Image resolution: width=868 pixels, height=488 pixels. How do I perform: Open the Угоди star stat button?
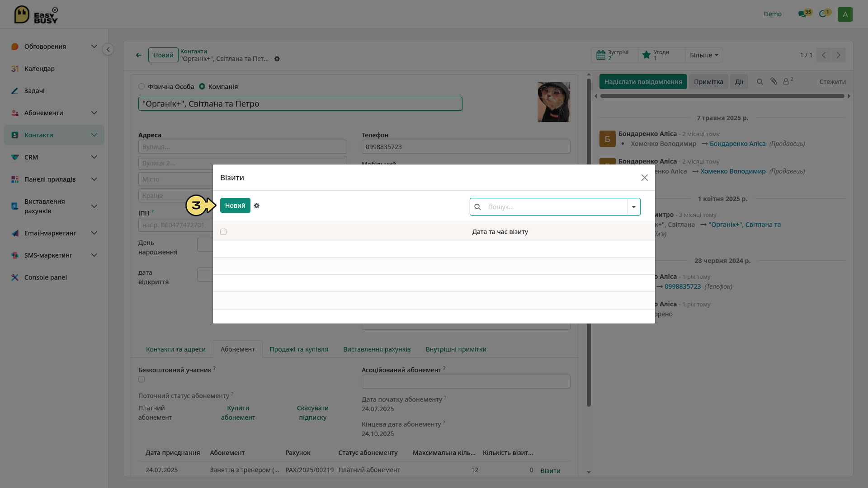click(661, 55)
